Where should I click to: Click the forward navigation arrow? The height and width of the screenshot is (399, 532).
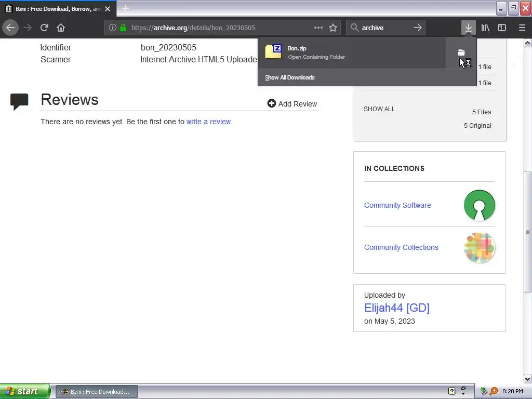pos(28,28)
